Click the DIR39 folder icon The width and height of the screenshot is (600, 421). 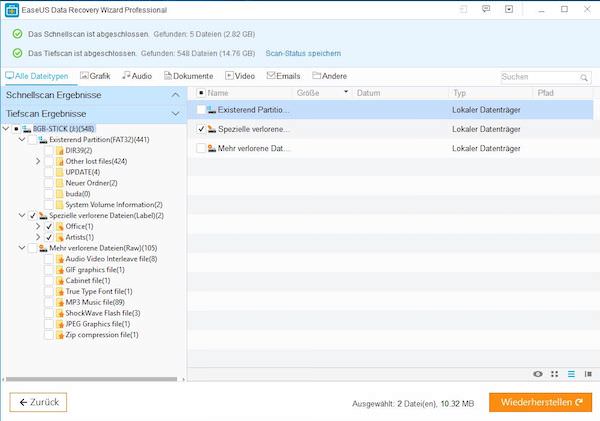pos(60,151)
